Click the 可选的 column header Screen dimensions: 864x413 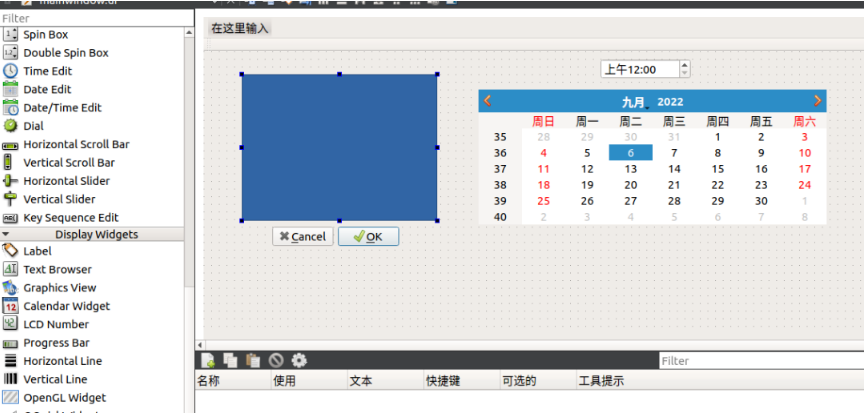point(538,381)
